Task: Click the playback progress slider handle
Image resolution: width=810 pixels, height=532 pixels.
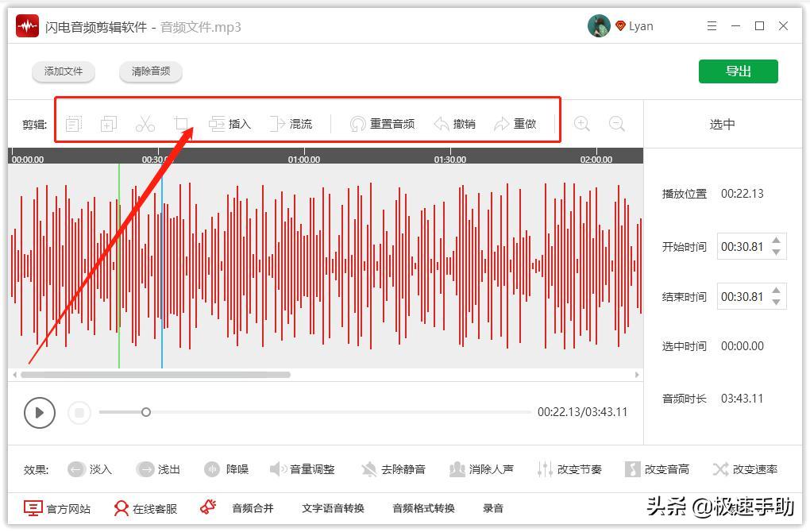Action: click(146, 412)
